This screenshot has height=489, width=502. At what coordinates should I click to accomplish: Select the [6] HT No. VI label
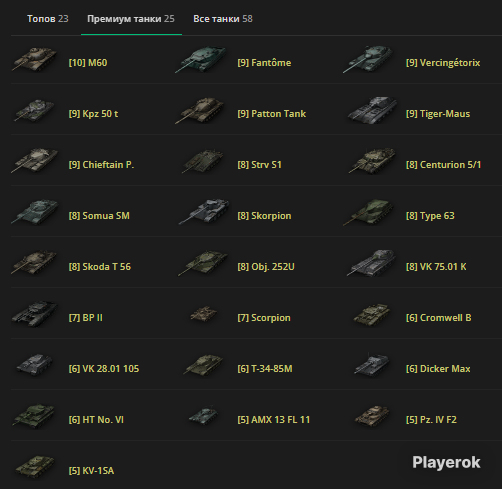(x=96, y=420)
